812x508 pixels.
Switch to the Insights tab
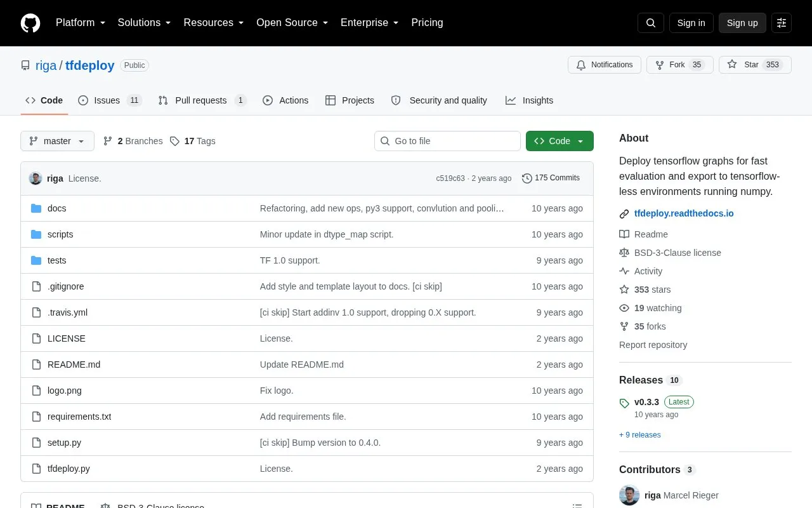coord(529,100)
